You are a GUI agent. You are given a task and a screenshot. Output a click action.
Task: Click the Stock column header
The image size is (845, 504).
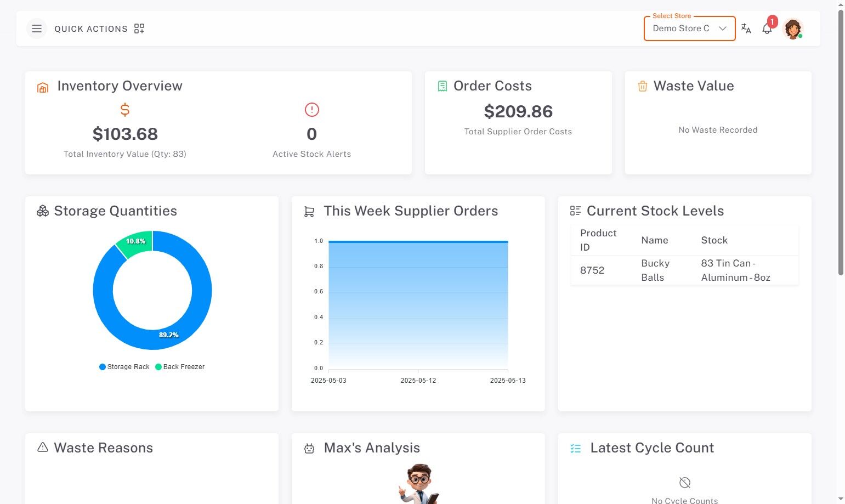[714, 240]
